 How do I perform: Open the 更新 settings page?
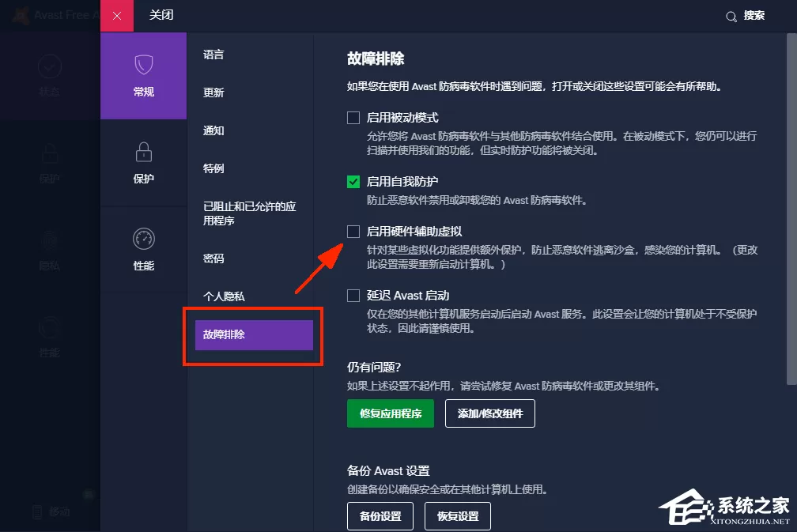(213, 92)
